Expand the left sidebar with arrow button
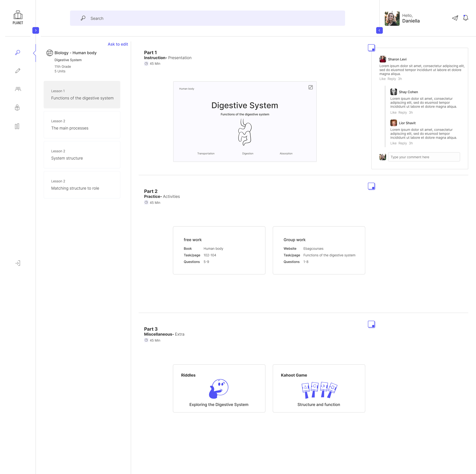Screen dimensions: 476x474 36,30
